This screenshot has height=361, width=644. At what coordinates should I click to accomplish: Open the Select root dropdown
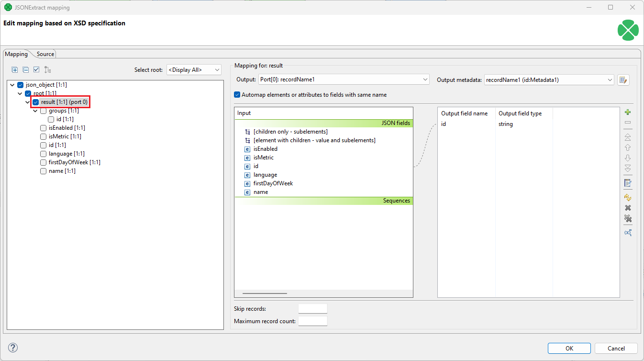(x=193, y=69)
